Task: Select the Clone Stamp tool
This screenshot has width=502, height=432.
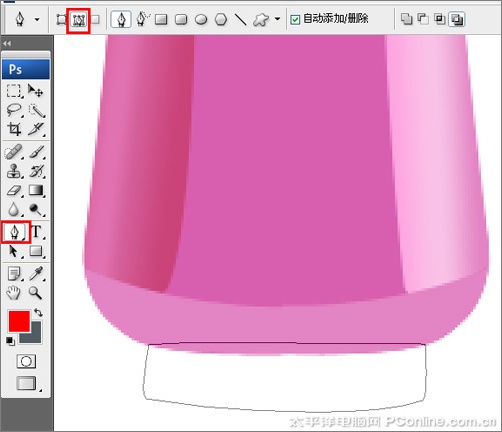Action: 14,171
